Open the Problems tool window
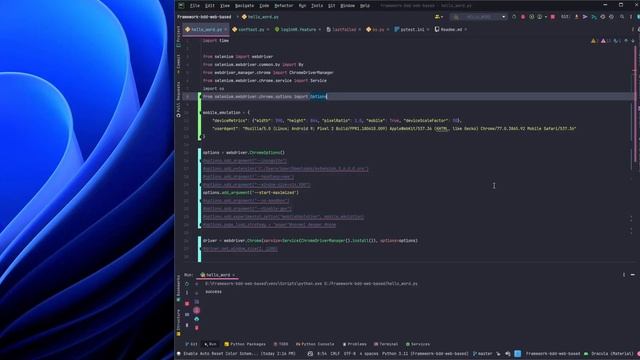This screenshot has height=360, width=640. click(354, 344)
